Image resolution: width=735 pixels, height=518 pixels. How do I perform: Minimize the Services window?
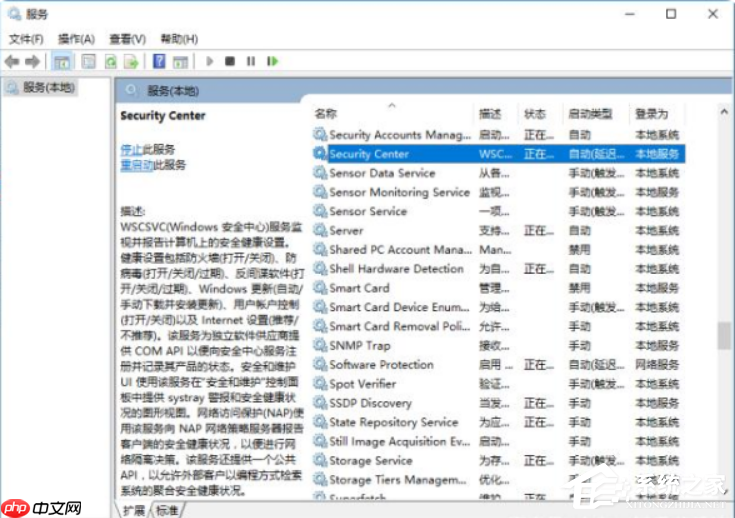tap(630, 14)
